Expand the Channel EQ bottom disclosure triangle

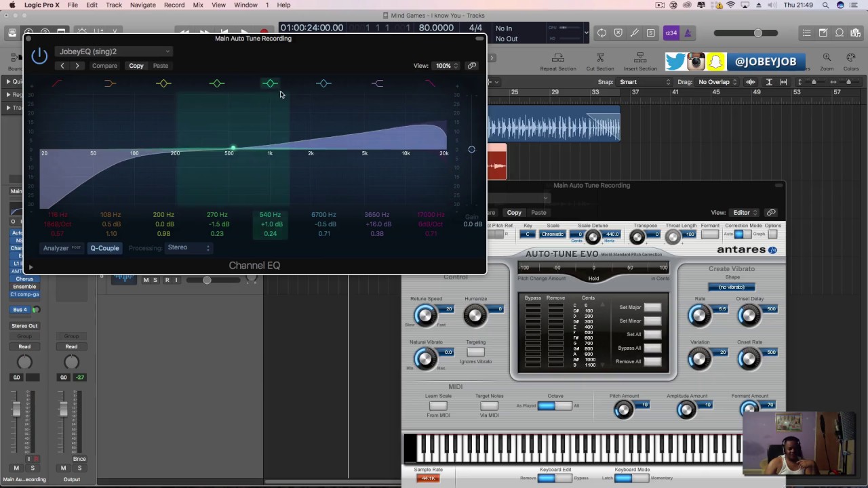click(x=31, y=267)
